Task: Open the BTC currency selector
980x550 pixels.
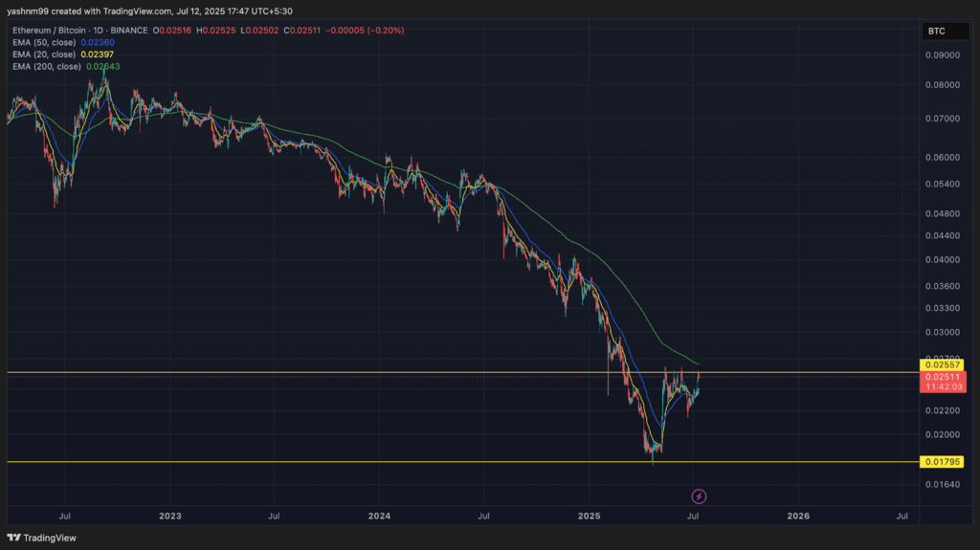Action: pyautogui.click(x=945, y=32)
